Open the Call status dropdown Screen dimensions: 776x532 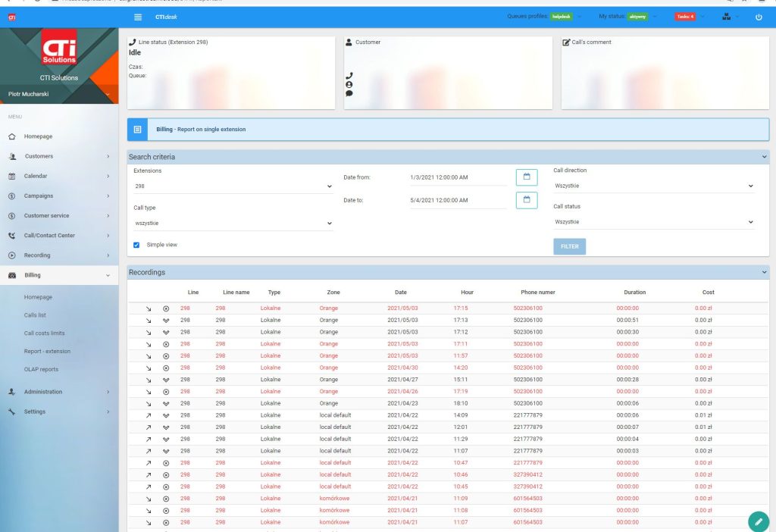pyautogui.click(x=653, y=222)
